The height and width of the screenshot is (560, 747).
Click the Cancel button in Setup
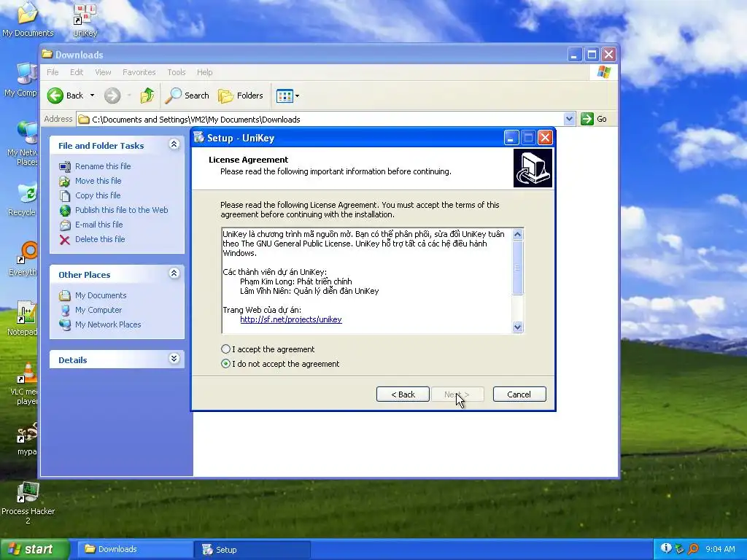(519, 394)
